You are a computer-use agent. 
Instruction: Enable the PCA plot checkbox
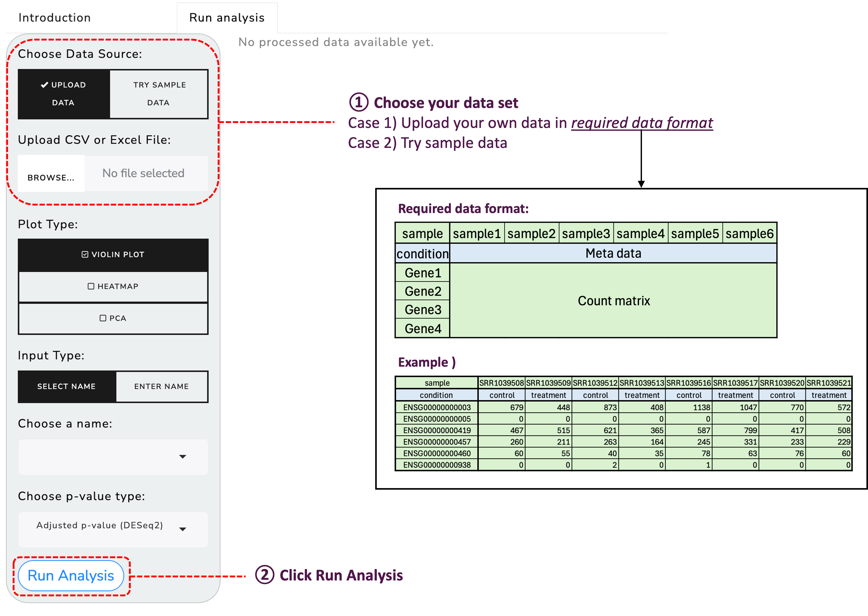[113, 318]
